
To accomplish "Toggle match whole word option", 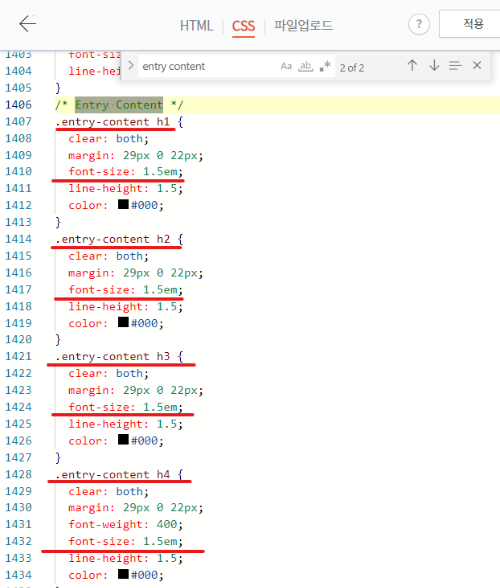I will 305,66.
